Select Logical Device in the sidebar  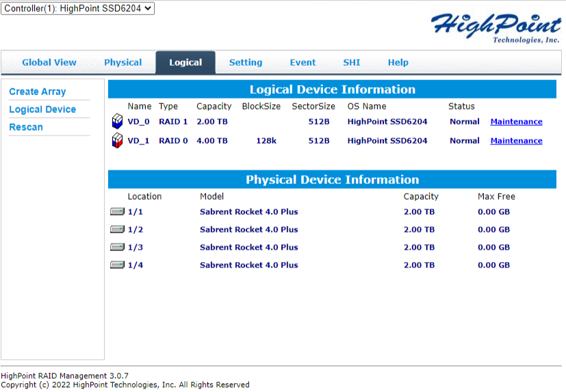42,109
